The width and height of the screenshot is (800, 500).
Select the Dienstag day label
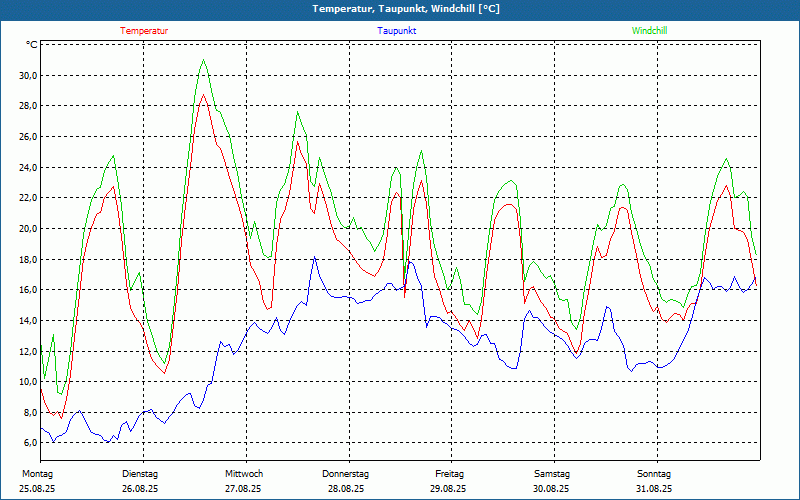[140, 473]
